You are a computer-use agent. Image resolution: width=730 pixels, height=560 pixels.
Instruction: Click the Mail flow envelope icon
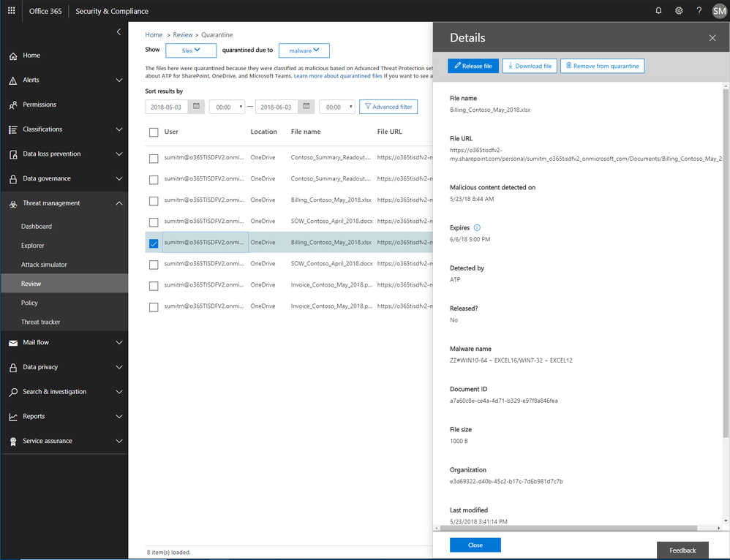(13, 343)
